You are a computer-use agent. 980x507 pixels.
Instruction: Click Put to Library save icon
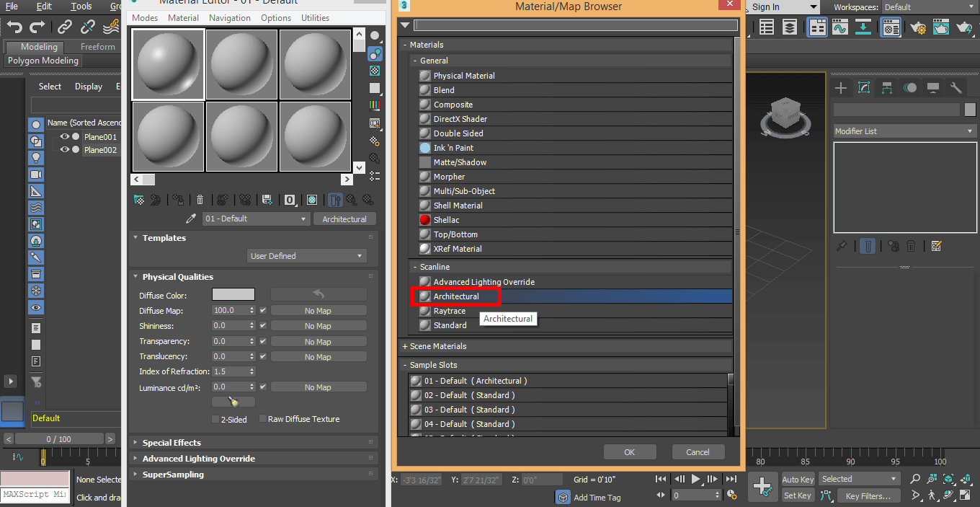pos(267,200)
